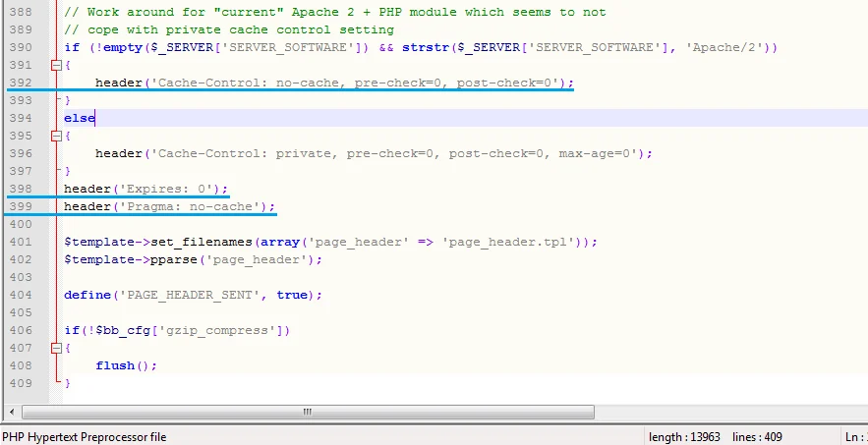Viewport: 868px width, 445px height.
Task: Click the define 'PAGE_HEADER_SENT' statement
Action: click(x=193, y=295)
